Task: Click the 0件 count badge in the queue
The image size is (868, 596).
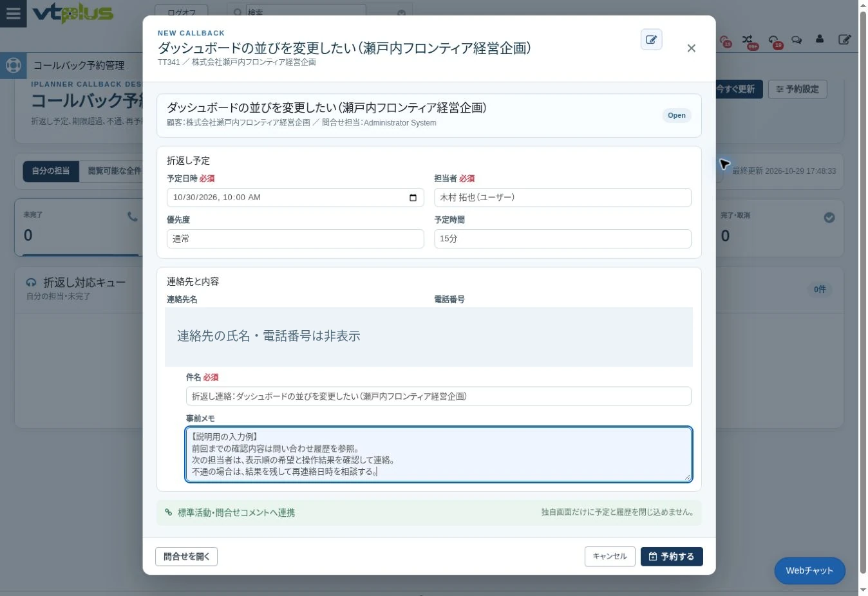Action: click(x=820, y=290)
